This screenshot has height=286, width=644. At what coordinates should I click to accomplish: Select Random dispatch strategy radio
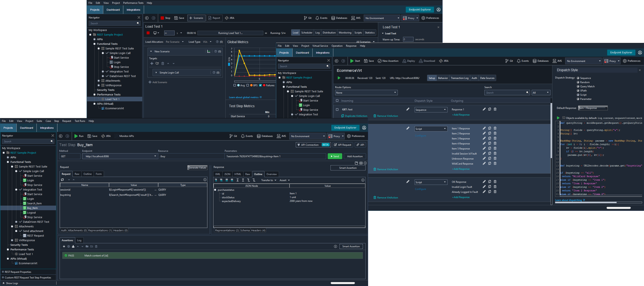(578, 82)
